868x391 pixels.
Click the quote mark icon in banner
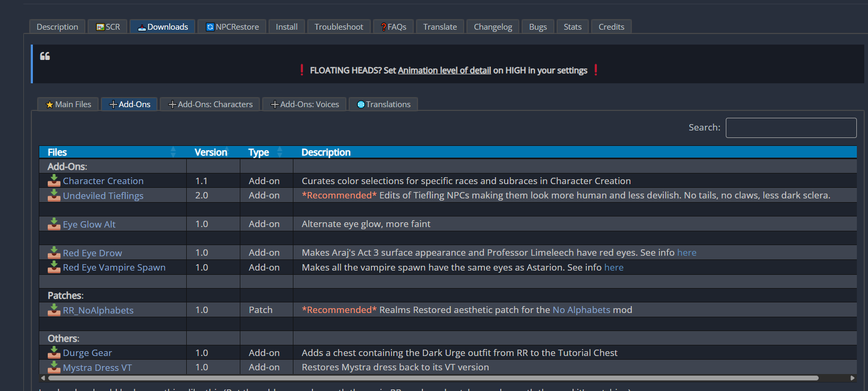click(45, 56)
